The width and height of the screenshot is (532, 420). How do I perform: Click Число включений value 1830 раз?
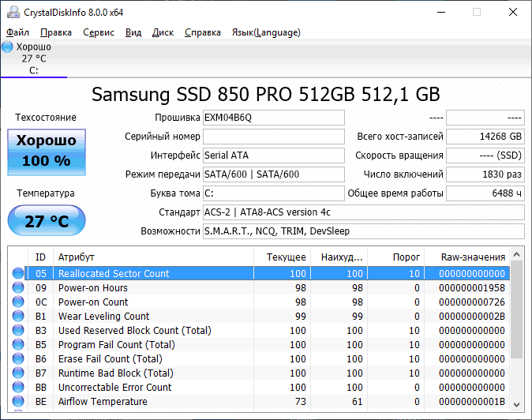point(485,174)
